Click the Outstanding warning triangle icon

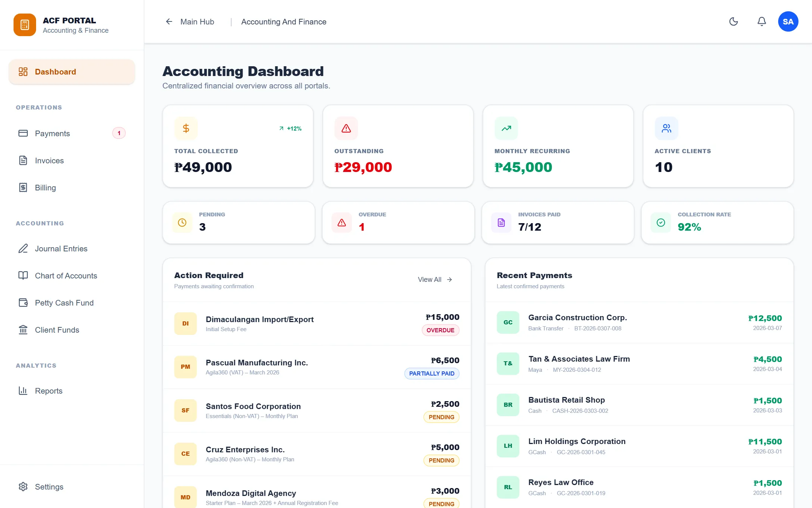[346, 128]
